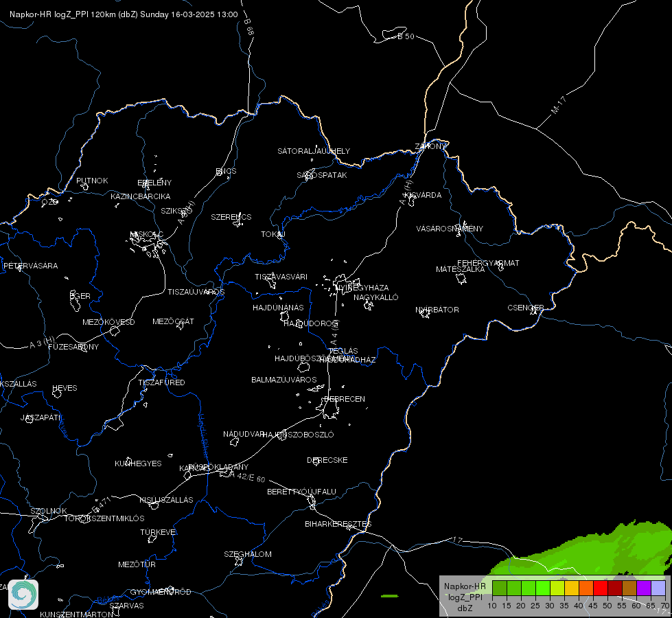Select the FEHÉRGYARMAT label

488,263
